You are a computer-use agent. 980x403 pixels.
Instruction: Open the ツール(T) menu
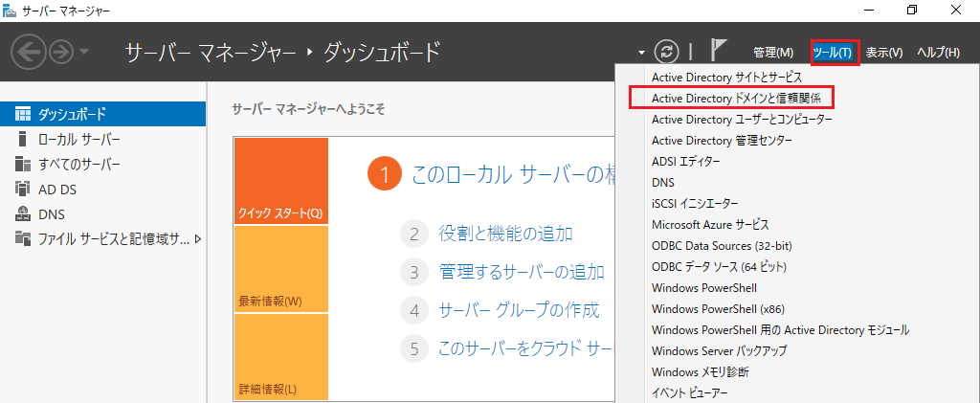pyautogui.click(x=835, y=53)
